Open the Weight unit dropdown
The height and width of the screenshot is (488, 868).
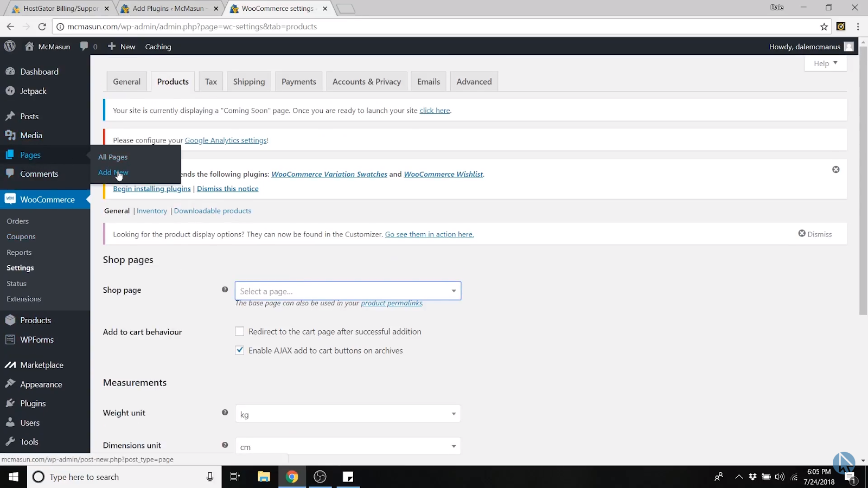[348, 414]
